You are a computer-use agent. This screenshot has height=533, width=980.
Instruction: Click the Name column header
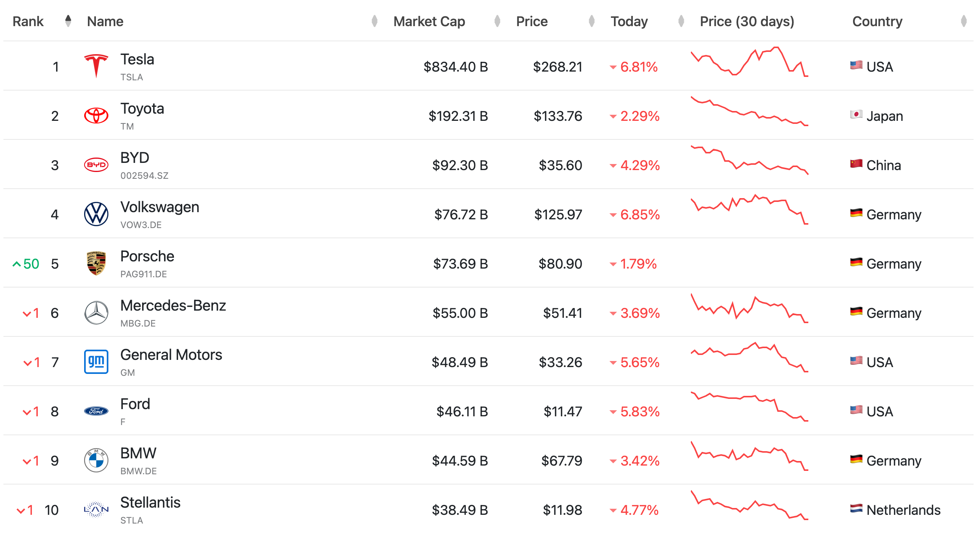tap(105, 21)
